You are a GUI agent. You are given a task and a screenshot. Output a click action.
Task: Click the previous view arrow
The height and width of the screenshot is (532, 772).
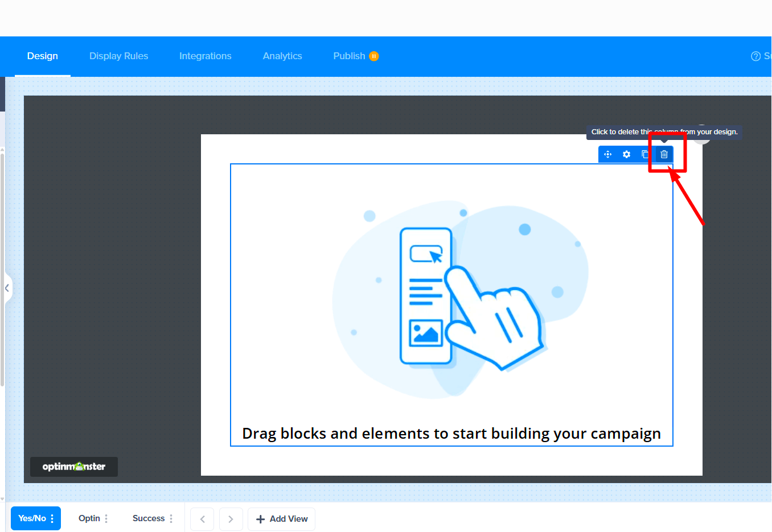coord(202,519)
